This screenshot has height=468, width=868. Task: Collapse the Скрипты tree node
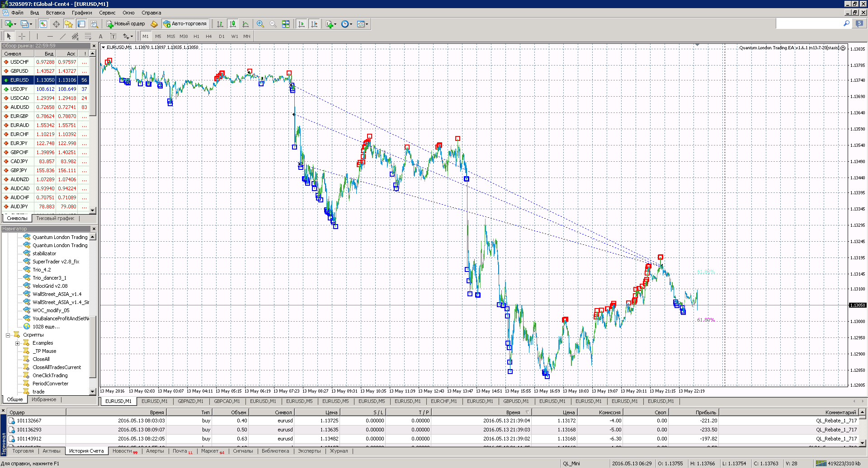pyautogui.click(x=8, y=335)
